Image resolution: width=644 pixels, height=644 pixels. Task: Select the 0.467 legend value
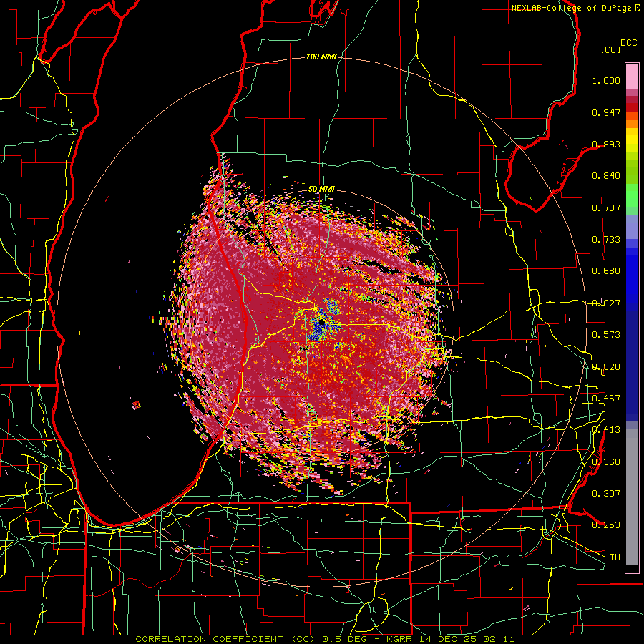pyautogui.click(x=606, y=398)
